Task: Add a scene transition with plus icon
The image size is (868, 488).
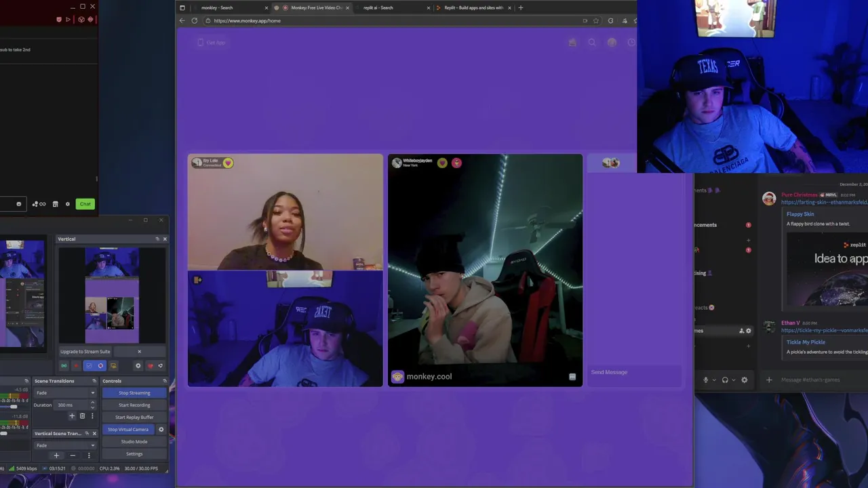Action: click(x=72, y=415)
